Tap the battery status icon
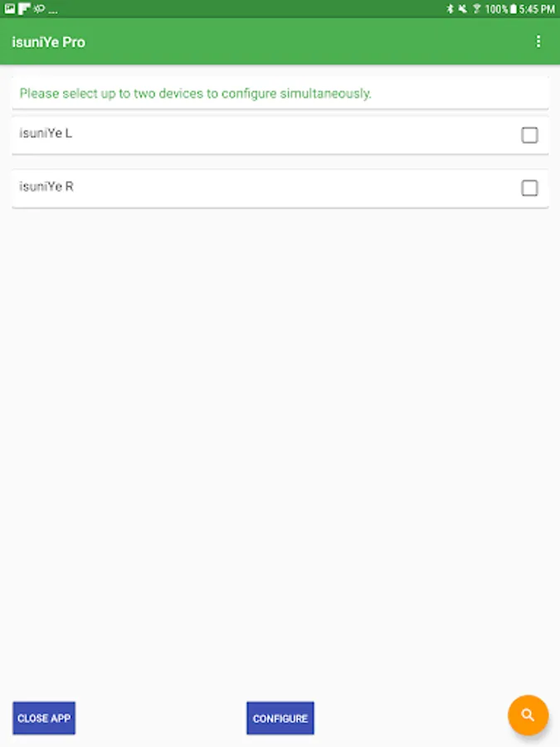 (x=514, y=9)
